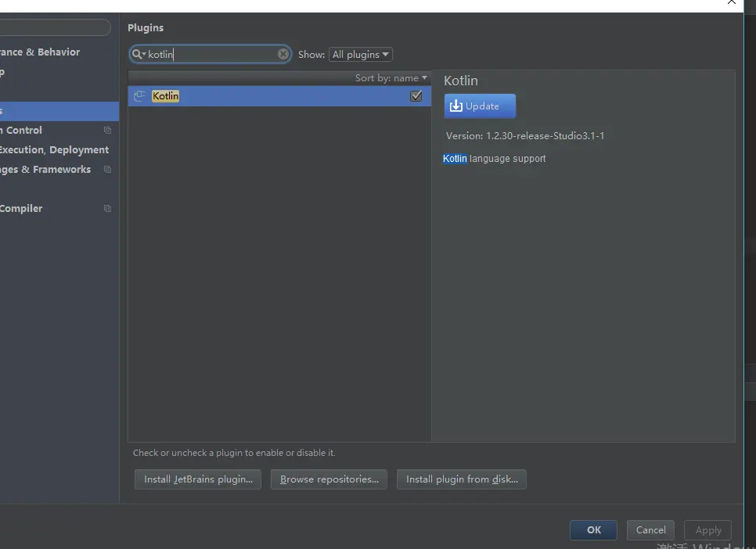The height and width of the screenshot is (549, 756).
Task: Select Appearance & Behavior settings category
Action: click(40, 52)
